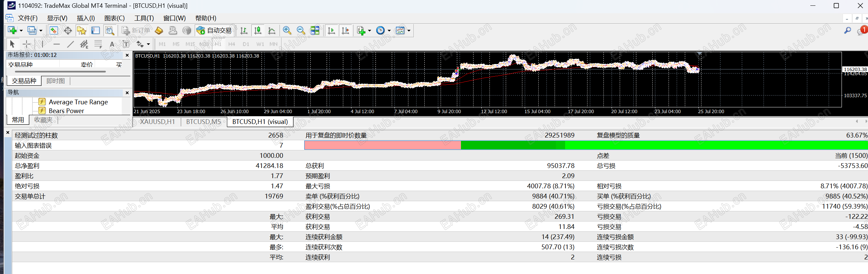Switch to the BTCUSD,M5 chart tab
The image size is (868, 274).
[204, 122]
